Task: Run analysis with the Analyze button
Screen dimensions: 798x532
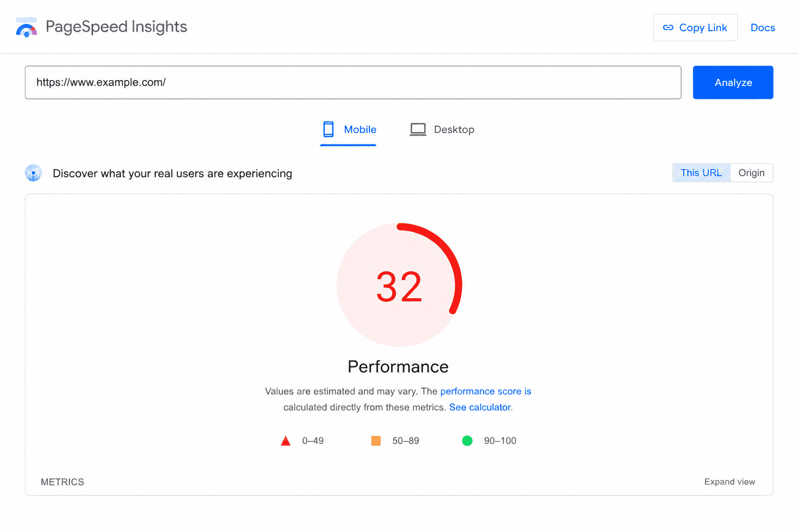Action: pyautogui.click(x=733, y=83)
